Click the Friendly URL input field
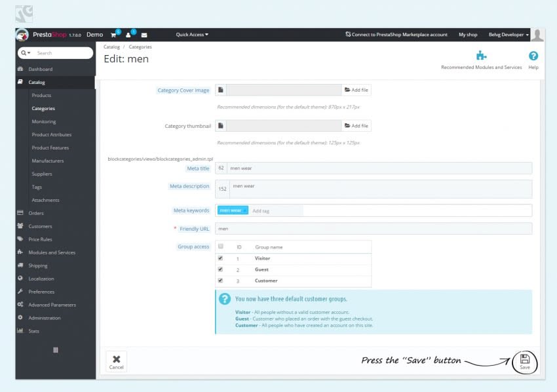This screenshot has width=557, height=392. tap(374, 229)
